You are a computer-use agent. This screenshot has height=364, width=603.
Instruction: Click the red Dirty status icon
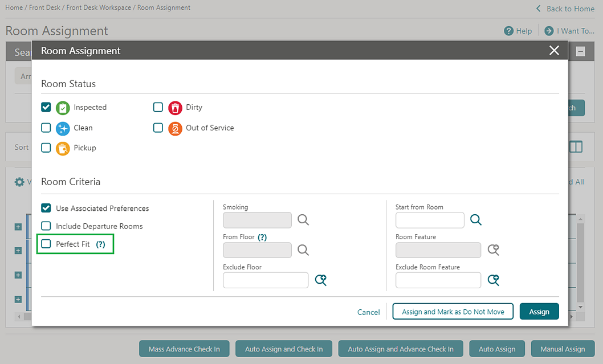175,108
